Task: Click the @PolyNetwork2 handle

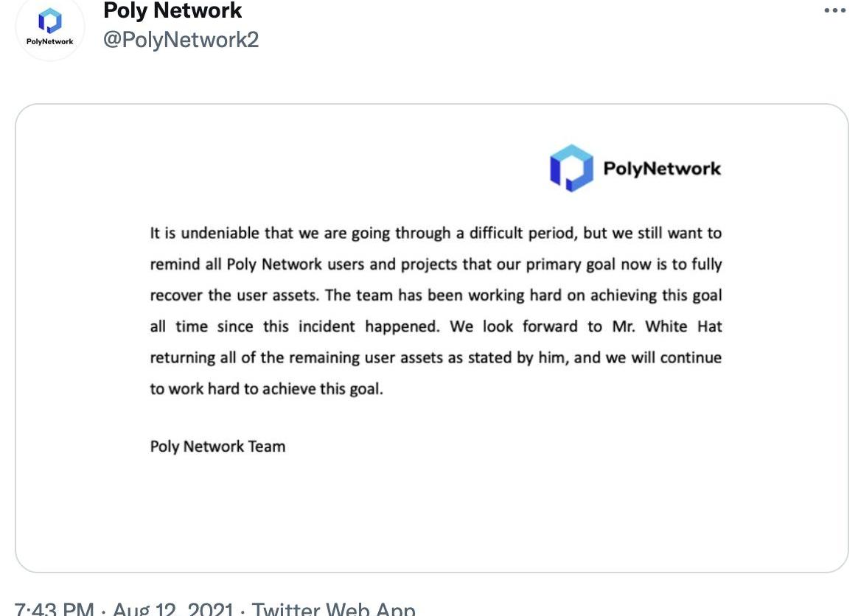Action: [181, 39]
